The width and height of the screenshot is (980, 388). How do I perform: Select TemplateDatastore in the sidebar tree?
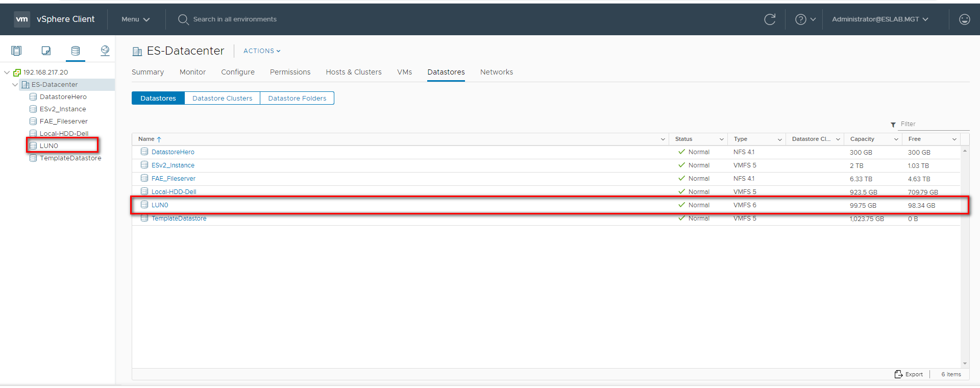[x=70, y=158]
